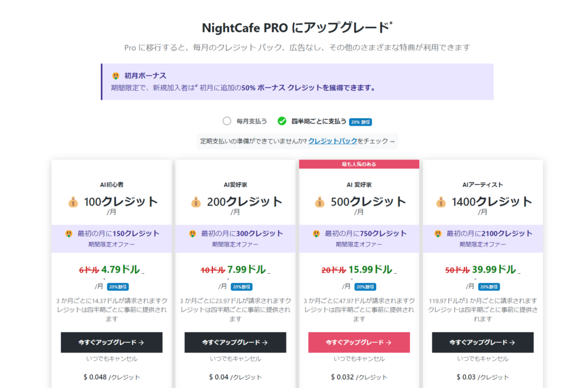
Task: Click the NightCafe PRO にアップグレード heading
Action: tap(297, 28)
